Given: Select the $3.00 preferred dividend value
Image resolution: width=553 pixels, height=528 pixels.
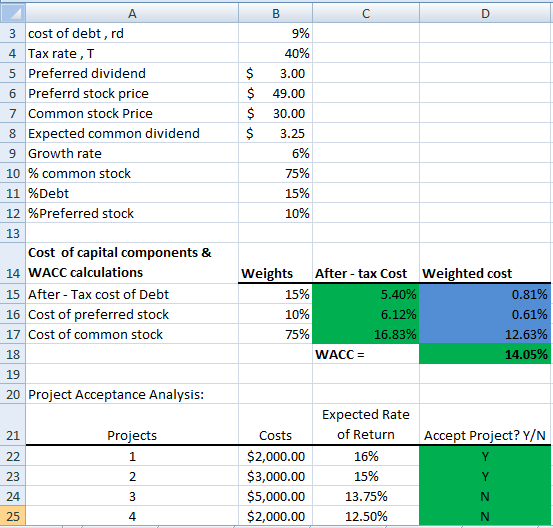Looking at the screenshot, I should [275, 73].
